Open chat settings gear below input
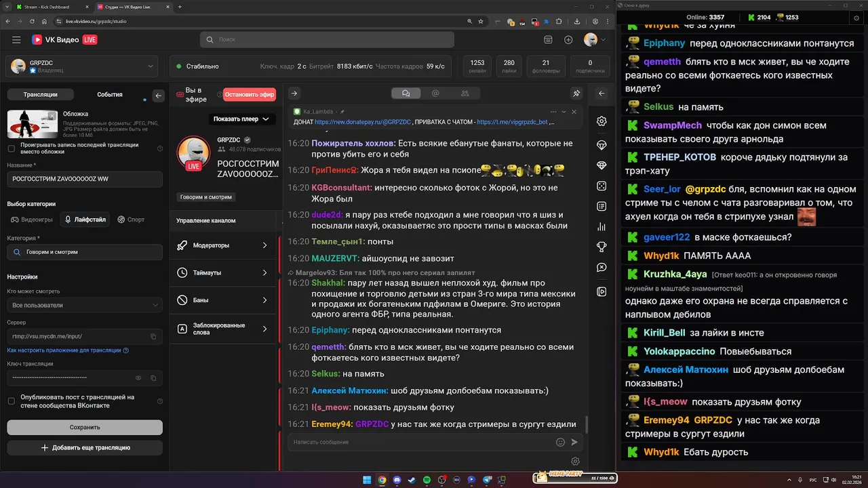This screenshot has height=488, width=868. pos(575,462)
